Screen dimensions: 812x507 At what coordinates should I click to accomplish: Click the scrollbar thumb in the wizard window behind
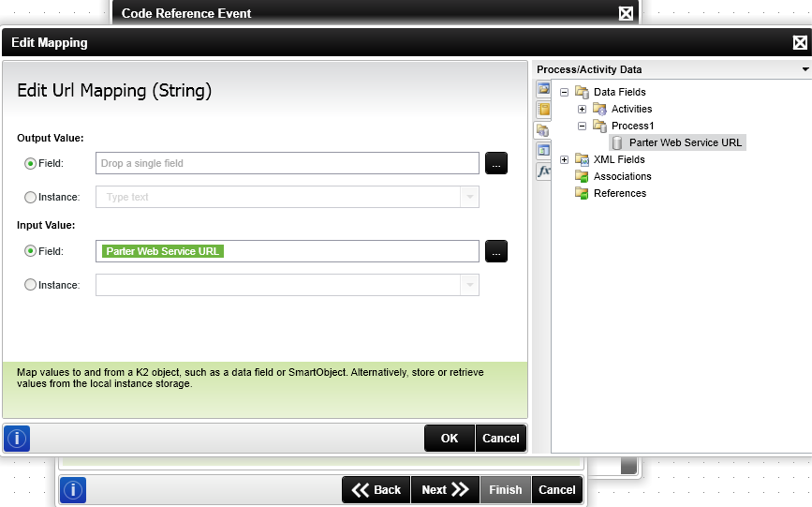(x=628, y=466)
